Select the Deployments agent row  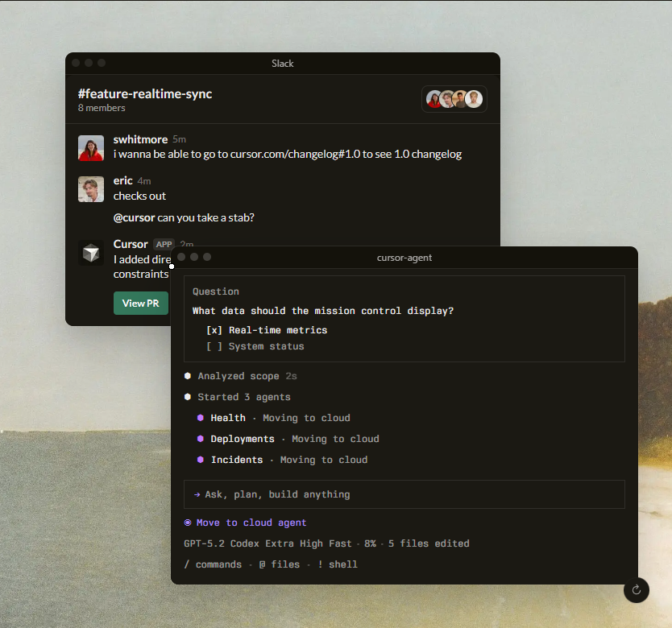288,439
